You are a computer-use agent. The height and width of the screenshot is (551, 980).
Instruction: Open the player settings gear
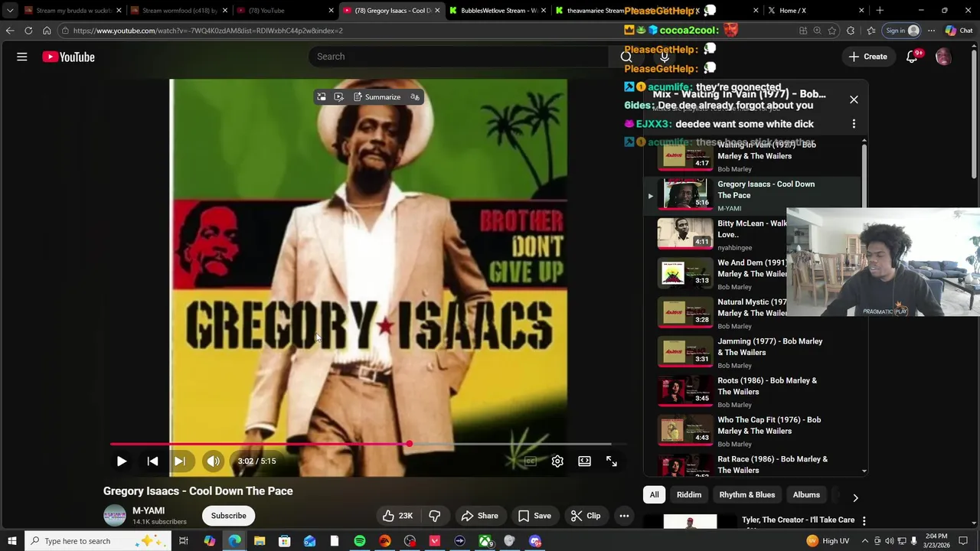(557, 461)
